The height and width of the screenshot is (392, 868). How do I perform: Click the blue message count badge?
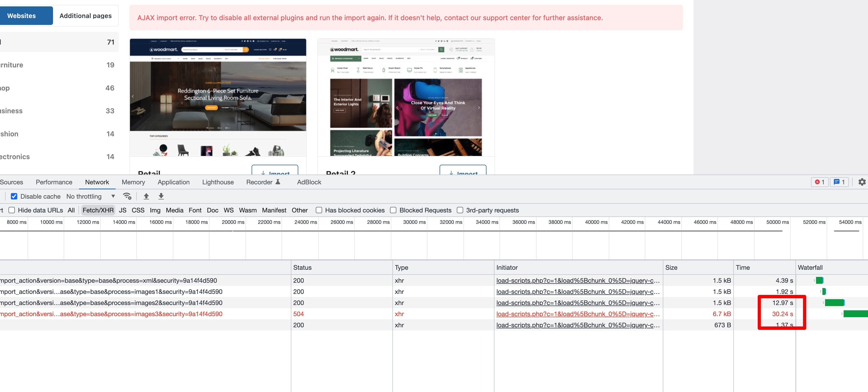tap(839, 182)
